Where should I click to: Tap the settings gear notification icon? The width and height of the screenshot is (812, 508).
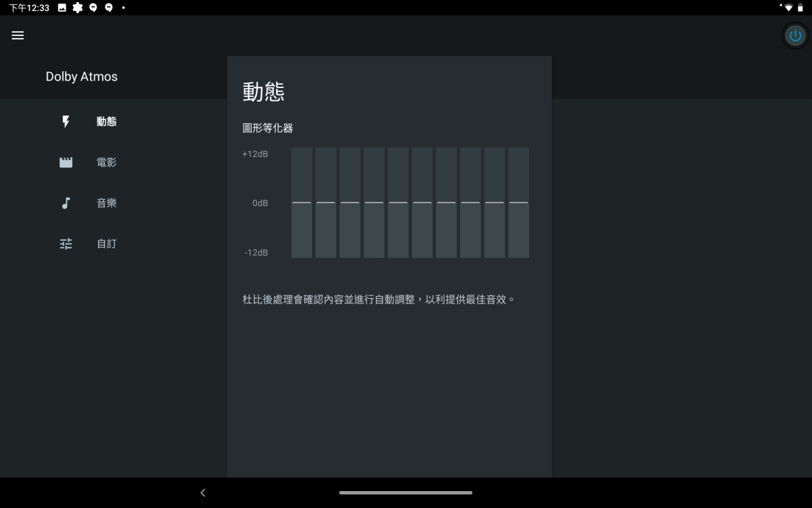78,7
